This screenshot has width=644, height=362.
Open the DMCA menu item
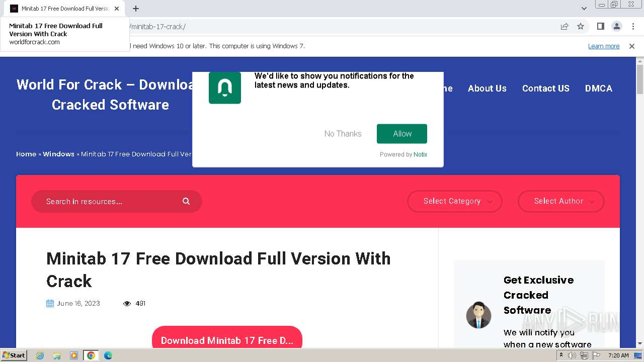598,88
